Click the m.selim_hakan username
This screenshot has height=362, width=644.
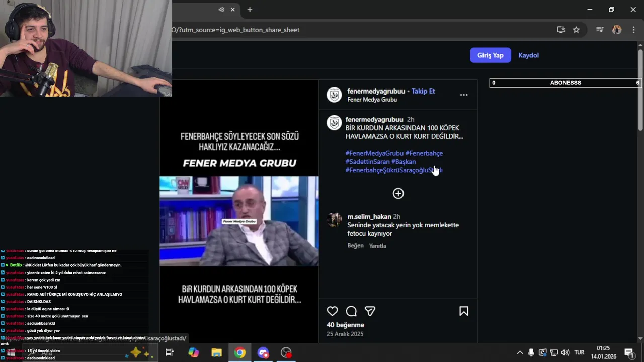369,216
